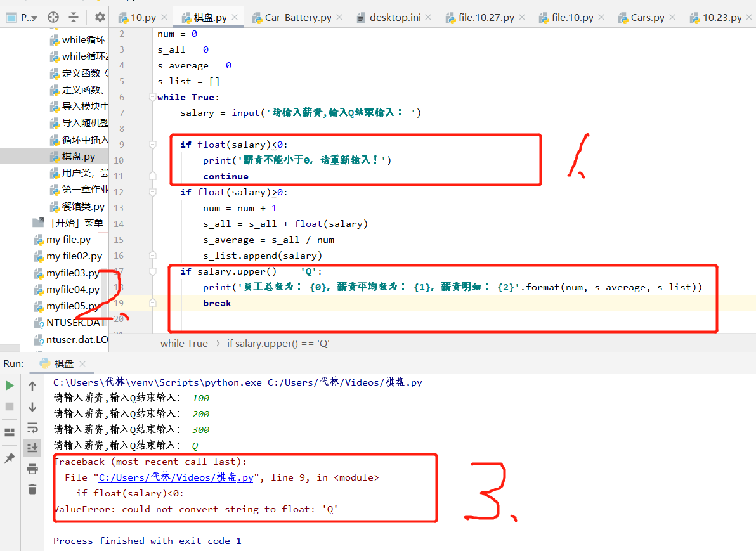Click line number 14 in the gutter
The image size is (756, 551).
119,224
